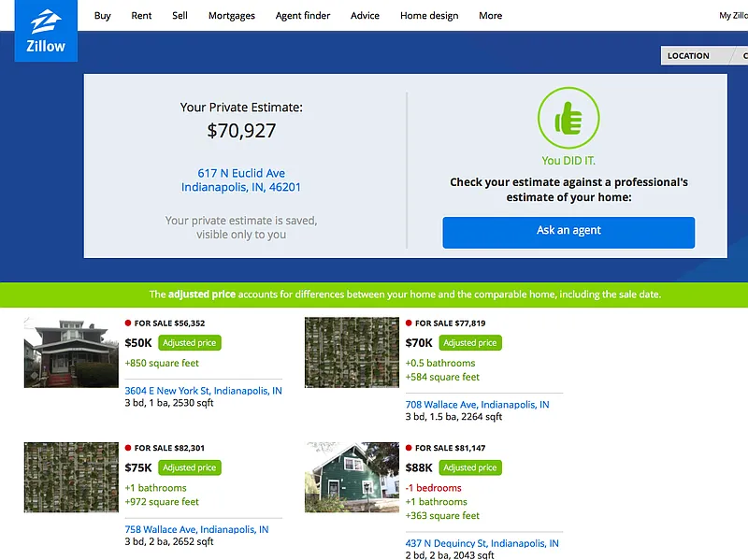The image size is (748, 560).
Task: Open 3604 E New York St listing link
Action: [203, 391]
